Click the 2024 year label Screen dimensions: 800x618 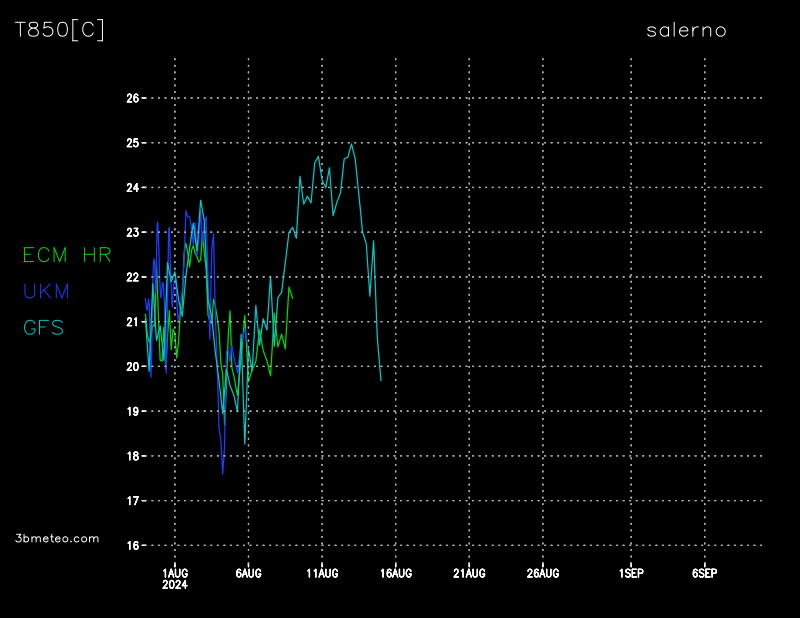pos(175,585)
